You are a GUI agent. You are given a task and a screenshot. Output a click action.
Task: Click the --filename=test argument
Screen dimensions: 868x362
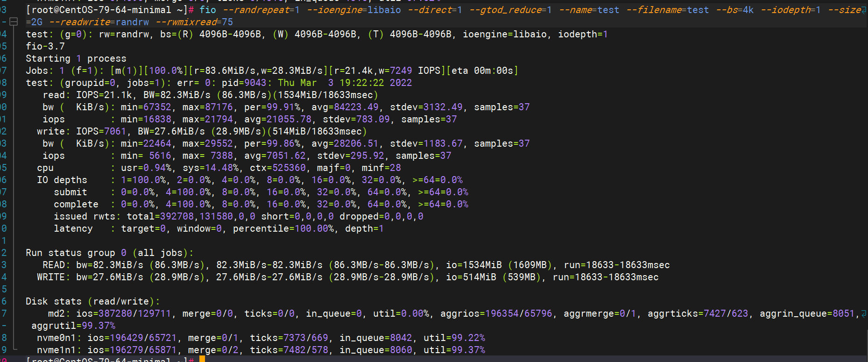668,10
